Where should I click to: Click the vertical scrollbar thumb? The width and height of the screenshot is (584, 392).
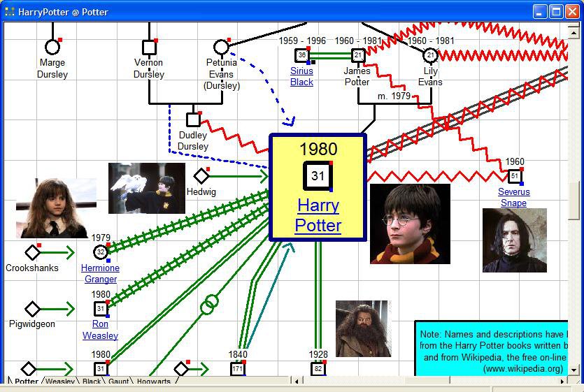click(x=574, y=200)
